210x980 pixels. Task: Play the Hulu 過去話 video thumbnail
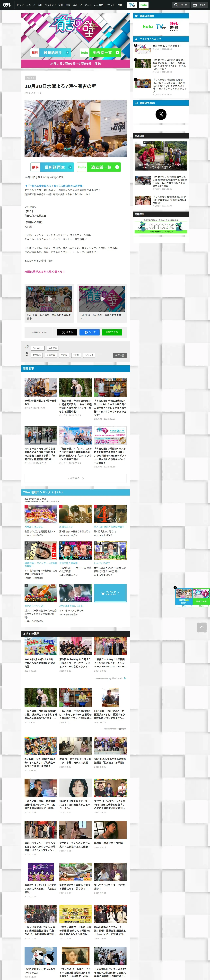(102, 299)
